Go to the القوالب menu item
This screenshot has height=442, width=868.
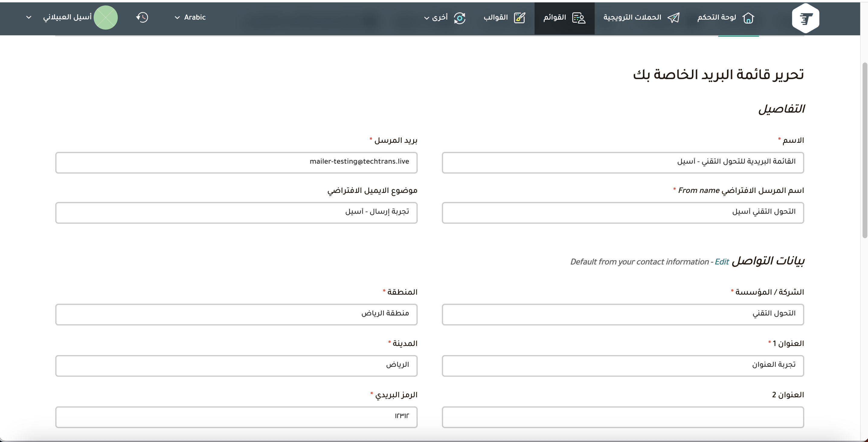pos(496,17)
